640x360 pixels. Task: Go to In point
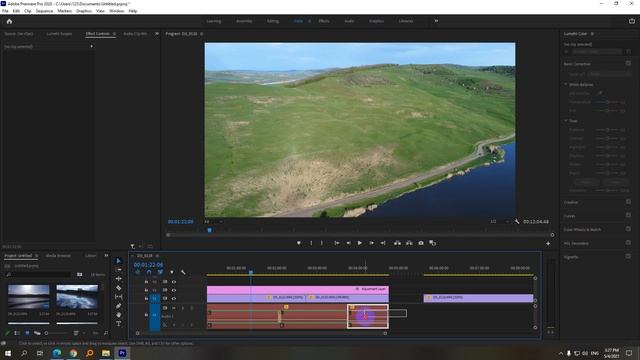pyautogui.click(x=337, y=243)
